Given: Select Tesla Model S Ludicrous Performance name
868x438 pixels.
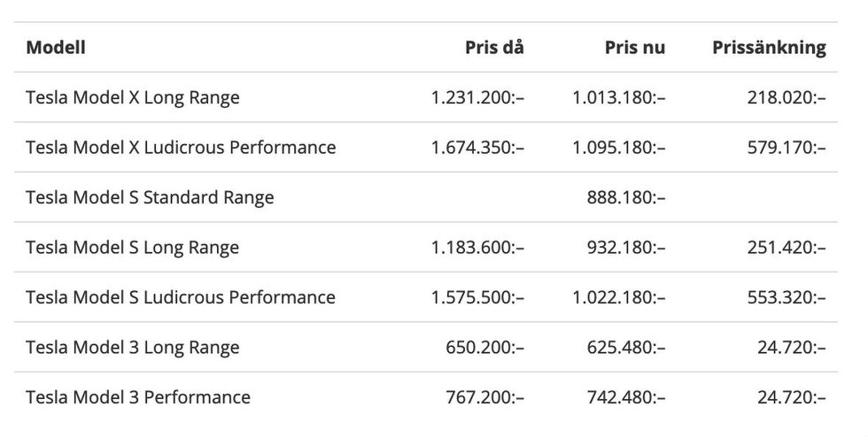Looking at the screenshot, I should (181, 297).
